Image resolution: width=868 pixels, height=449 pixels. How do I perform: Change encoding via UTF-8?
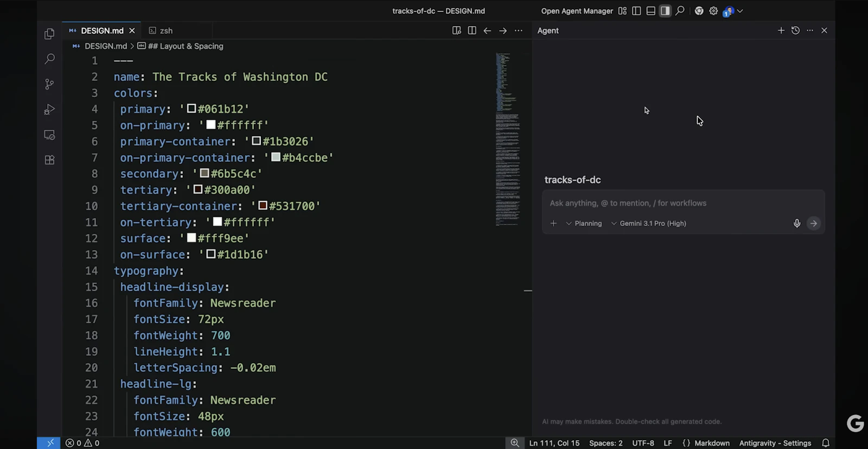tap(643, 443)
